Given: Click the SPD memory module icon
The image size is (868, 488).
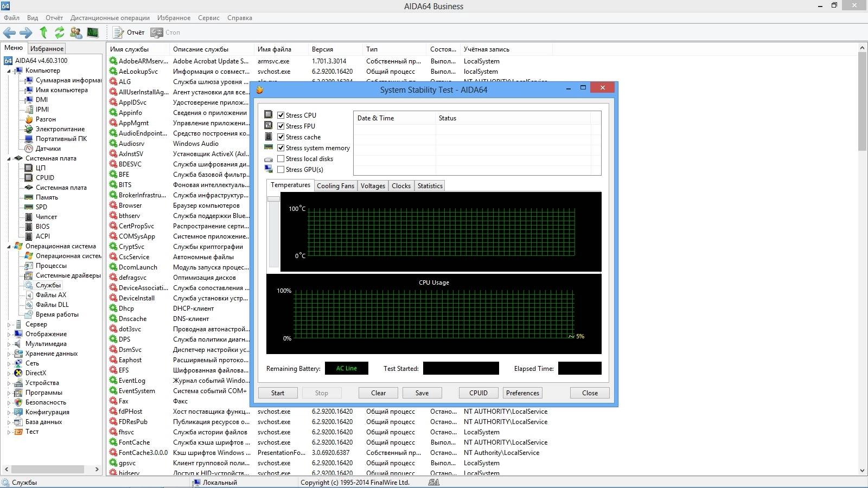Looking at the screenshot, I should click(x=29, y=207).
